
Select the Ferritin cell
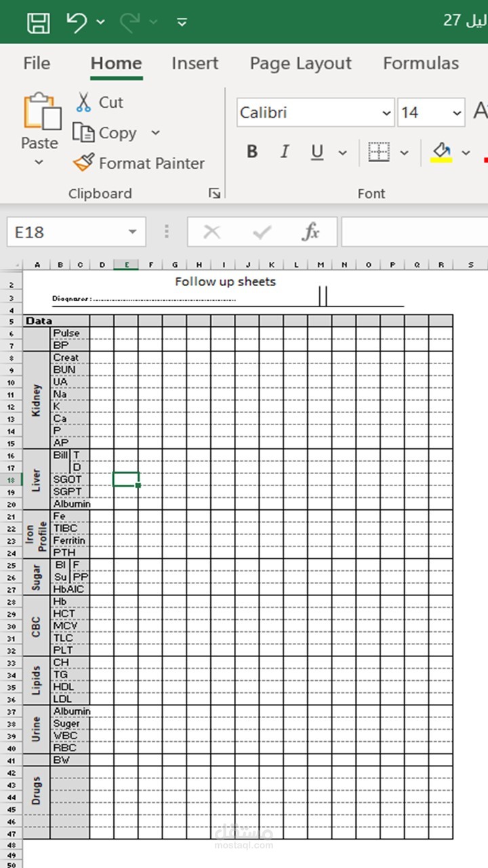point(70,540)
